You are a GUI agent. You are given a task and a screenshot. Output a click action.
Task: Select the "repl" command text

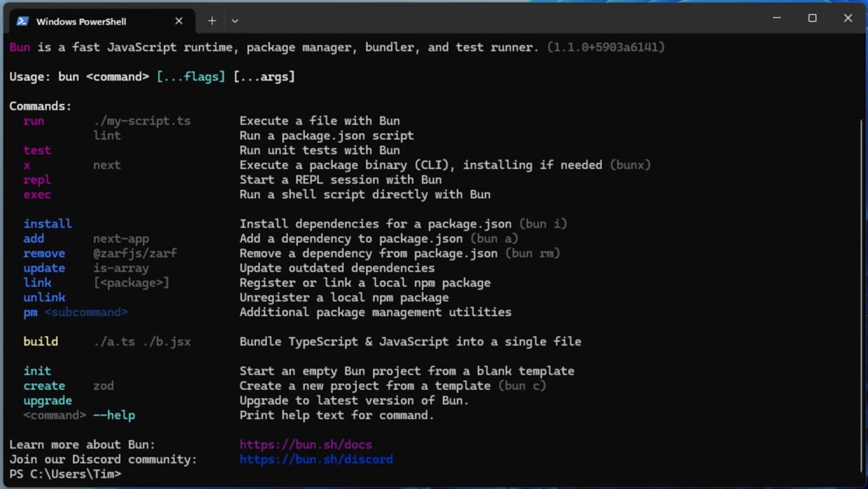pos(37,180)
